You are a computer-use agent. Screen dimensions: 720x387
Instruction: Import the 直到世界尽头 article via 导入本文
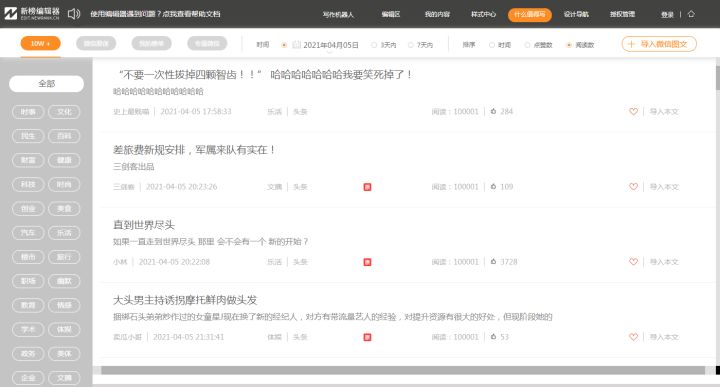click(664, 262)
